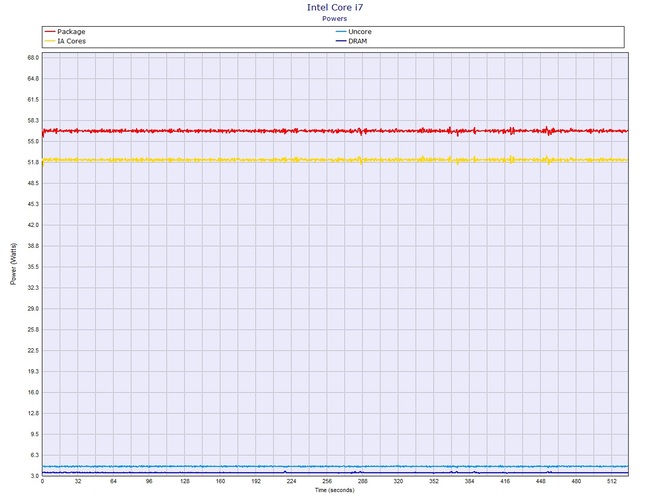
Task: Click the 32.3 y-axis label
Action: [33, 288]
